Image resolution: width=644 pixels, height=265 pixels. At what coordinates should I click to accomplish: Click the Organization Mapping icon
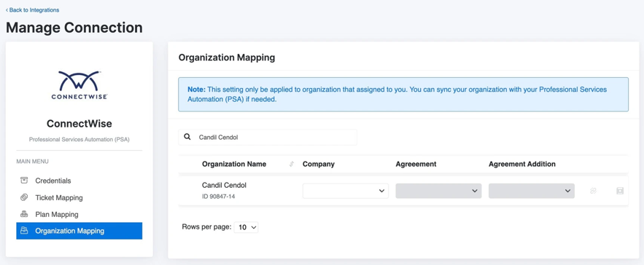[x=24, y=231]
